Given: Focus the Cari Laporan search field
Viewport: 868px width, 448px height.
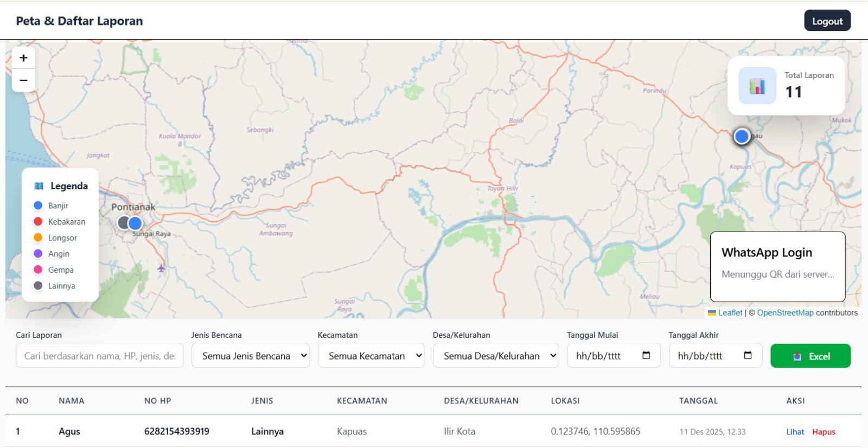Looking at the screenshot, I should coord(100,356).
